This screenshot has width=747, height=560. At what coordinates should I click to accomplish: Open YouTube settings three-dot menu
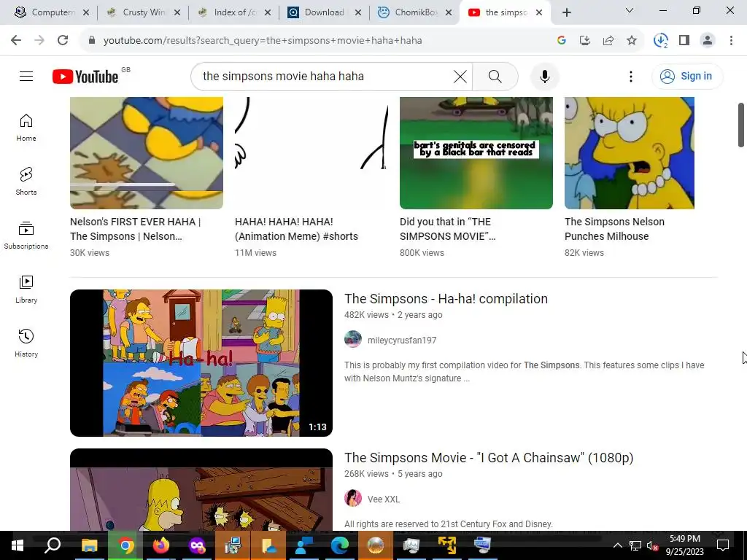point(631,76)
